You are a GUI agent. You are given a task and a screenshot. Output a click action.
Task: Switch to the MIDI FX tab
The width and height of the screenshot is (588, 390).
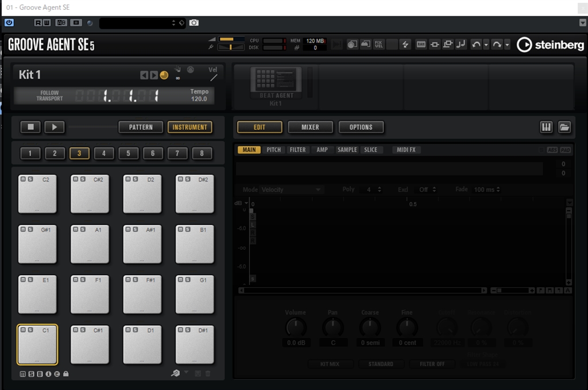coord(406,150)
